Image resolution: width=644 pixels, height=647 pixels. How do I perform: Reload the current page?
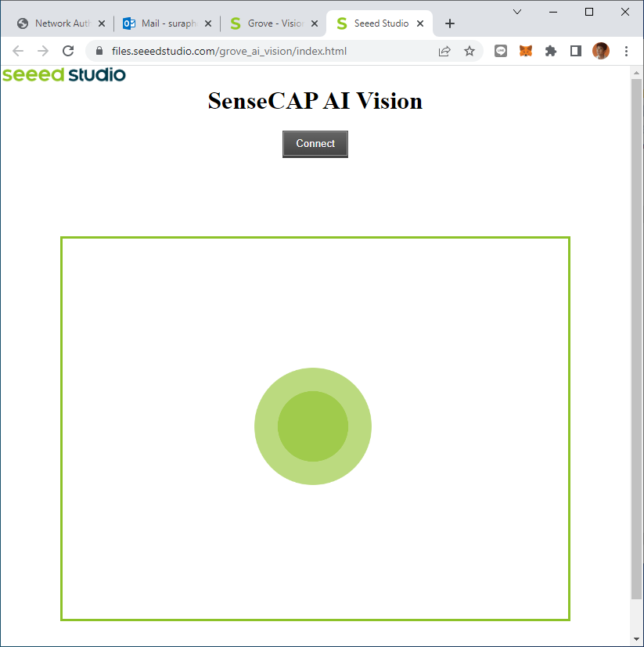[68, 51]
